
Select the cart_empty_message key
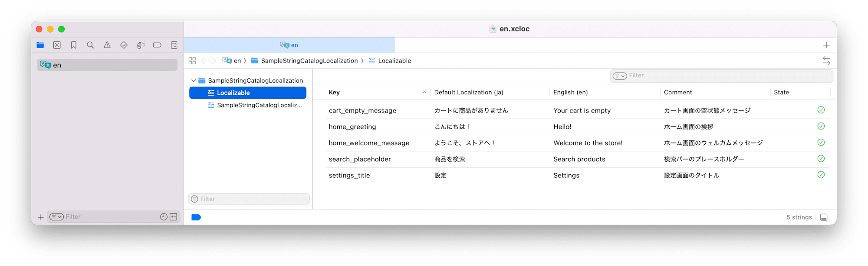click(x=362, y=111)
